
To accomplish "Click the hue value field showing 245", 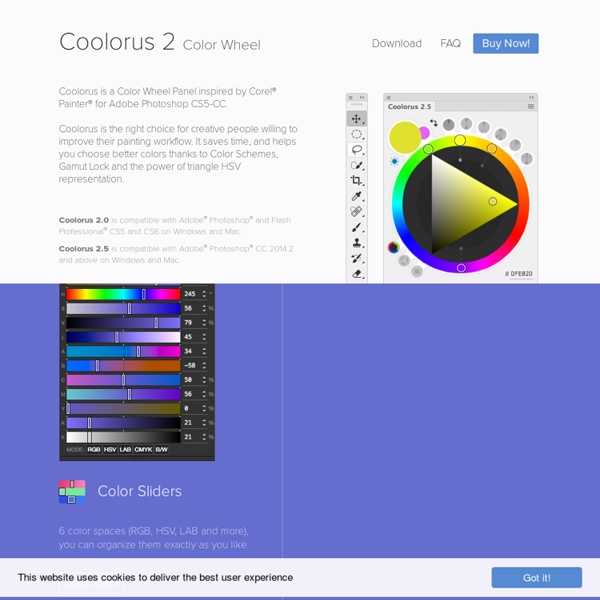I will point(191,294).
